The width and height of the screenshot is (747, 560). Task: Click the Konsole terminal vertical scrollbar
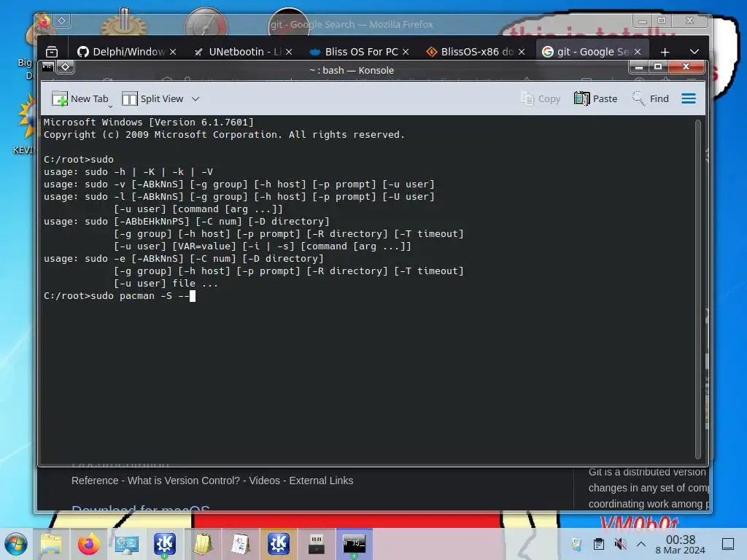coord(698,289)
